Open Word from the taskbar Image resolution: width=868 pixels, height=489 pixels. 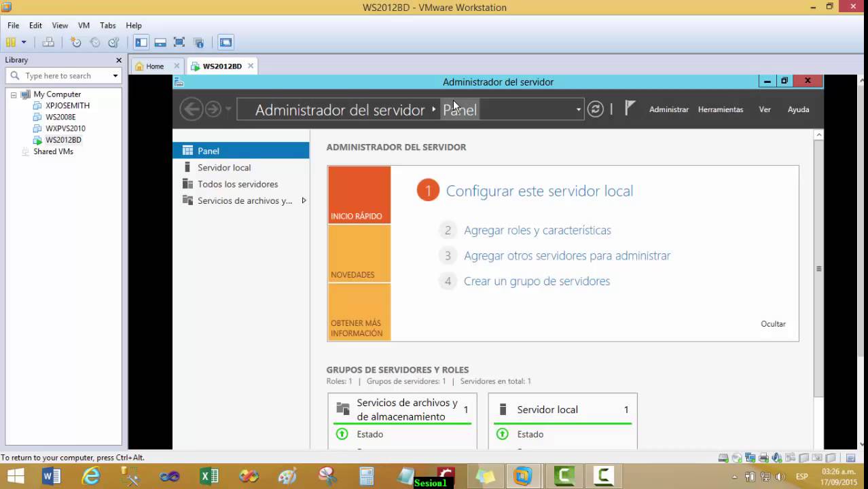[52, 476]
